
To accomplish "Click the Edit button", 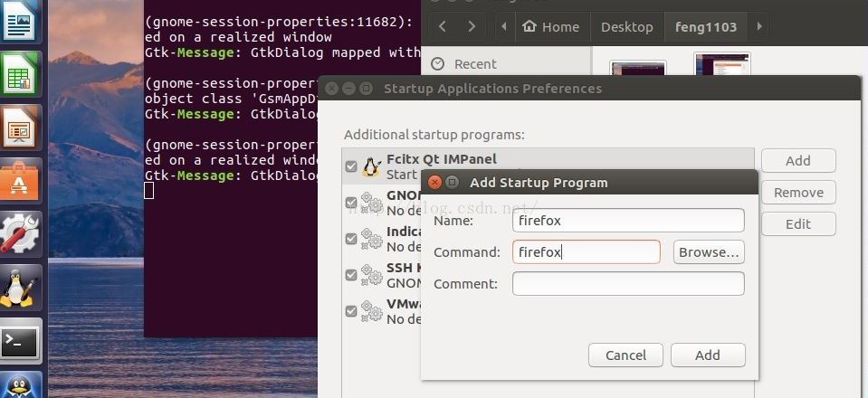I will [x=798, y=224].
